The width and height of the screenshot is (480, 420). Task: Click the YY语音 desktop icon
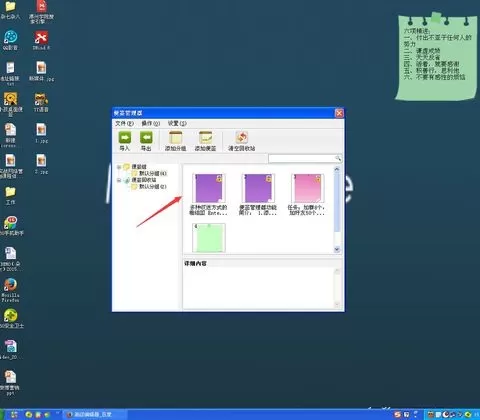click(x=41, y=99)
